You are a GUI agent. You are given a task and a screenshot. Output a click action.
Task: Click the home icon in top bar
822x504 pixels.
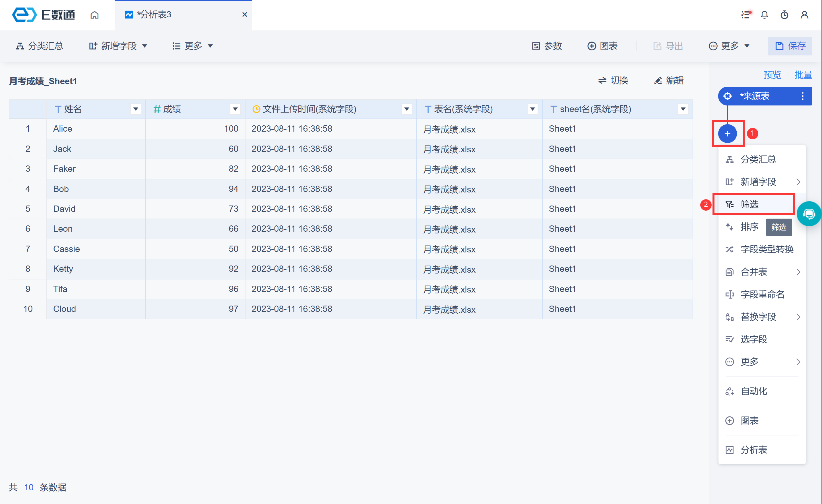pos(94,15)
